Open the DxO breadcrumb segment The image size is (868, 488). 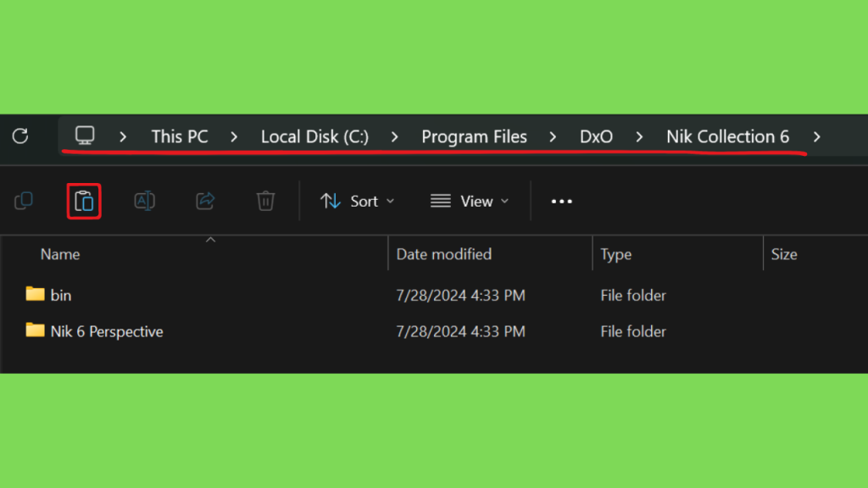tap(596, 136)
